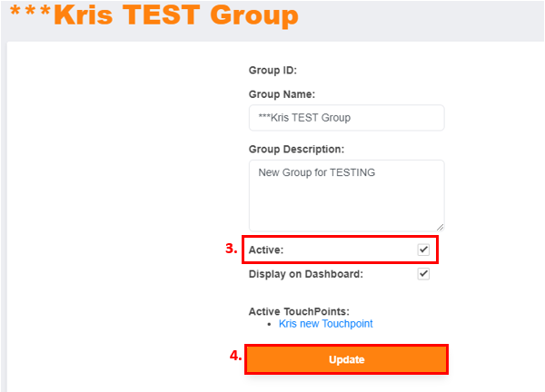Open the Kris new Touchpoint link
The width and height of the screenshot is (545, 392).
[x=325, y=324]
